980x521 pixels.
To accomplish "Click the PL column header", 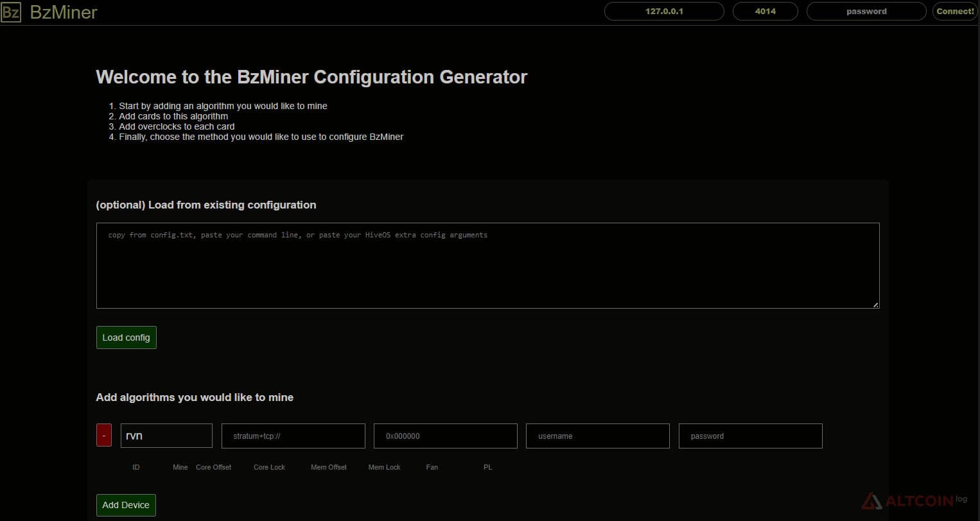I will pyautogui.click(x=488, y=467).
